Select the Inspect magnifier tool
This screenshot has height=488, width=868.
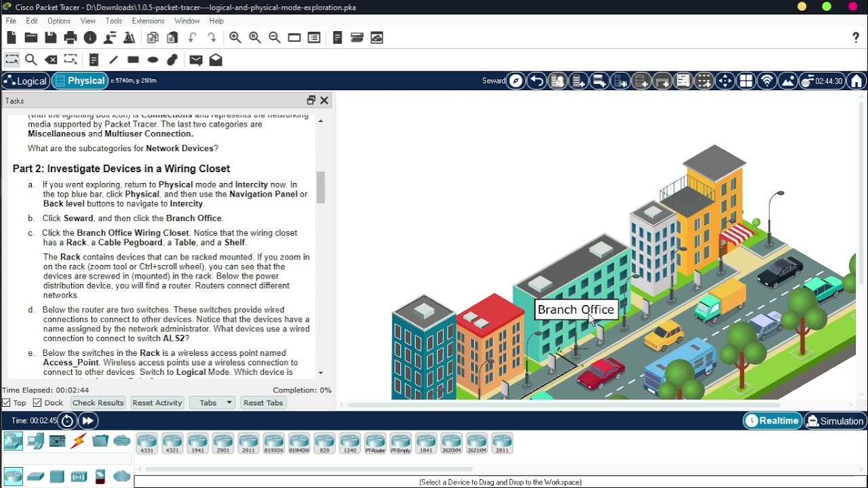click(31, 60)
